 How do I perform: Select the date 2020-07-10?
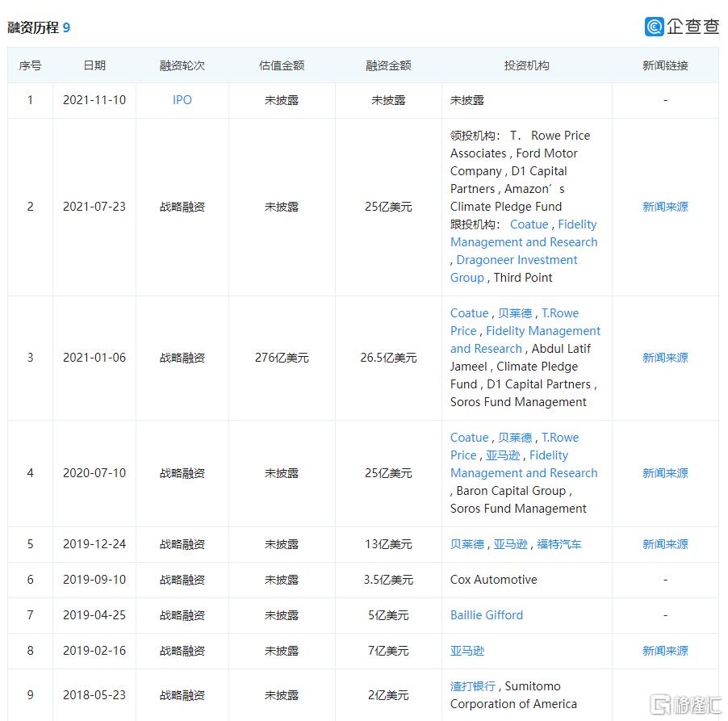tap(94, 473)
